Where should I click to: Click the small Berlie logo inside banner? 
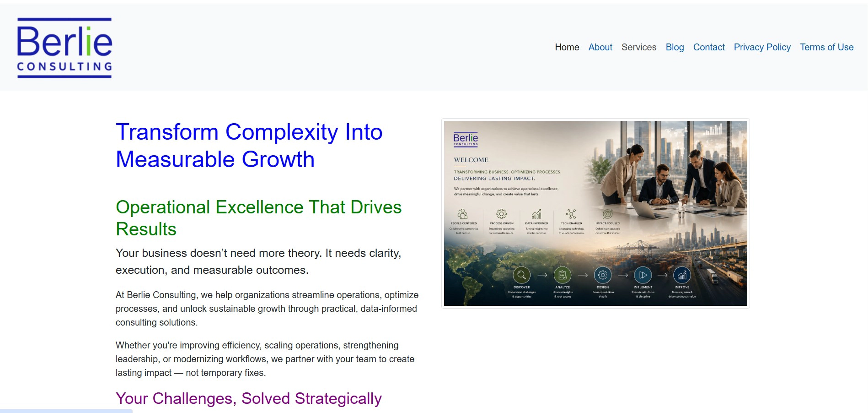tap(466, 139)
